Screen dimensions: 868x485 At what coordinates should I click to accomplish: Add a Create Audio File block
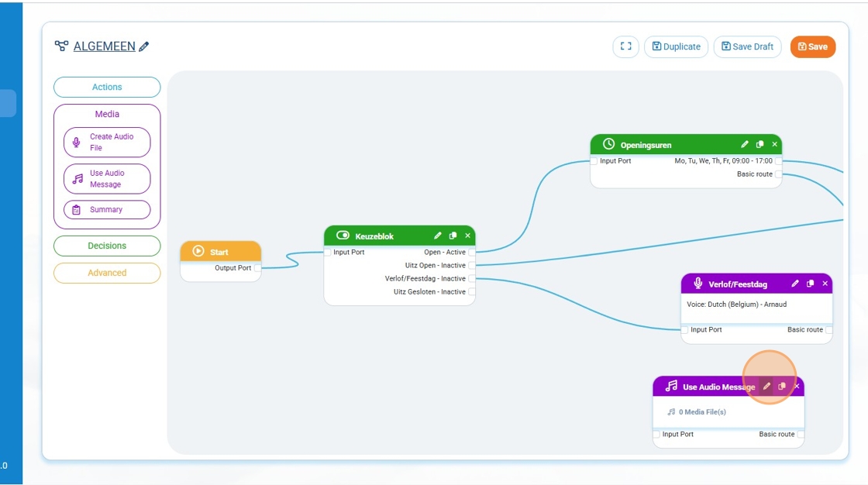[107, 142]
